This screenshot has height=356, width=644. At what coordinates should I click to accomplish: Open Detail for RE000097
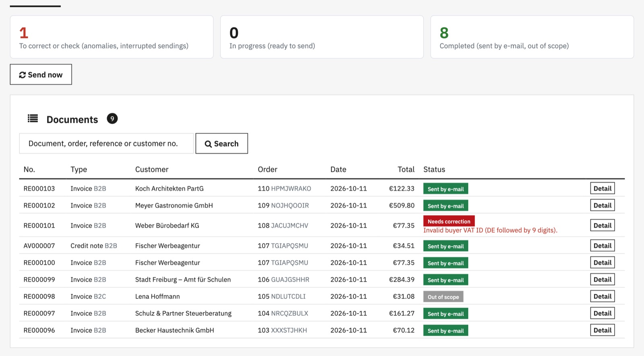602,313
